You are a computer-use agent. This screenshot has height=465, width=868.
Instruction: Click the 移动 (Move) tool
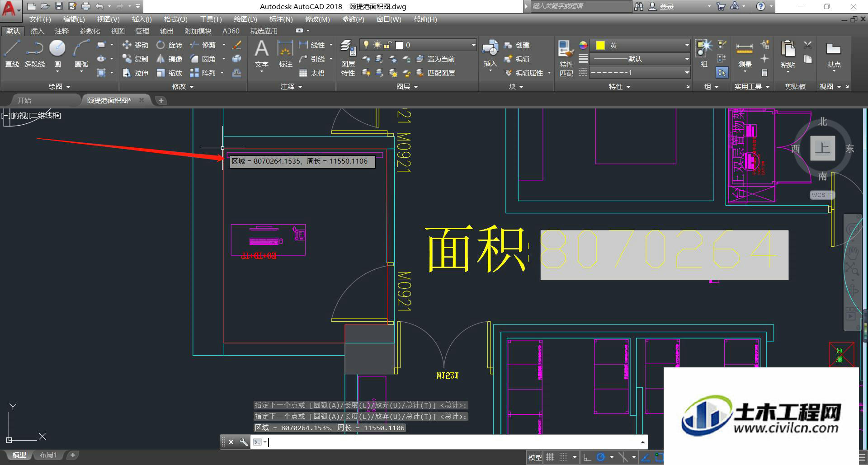(135, 45)
